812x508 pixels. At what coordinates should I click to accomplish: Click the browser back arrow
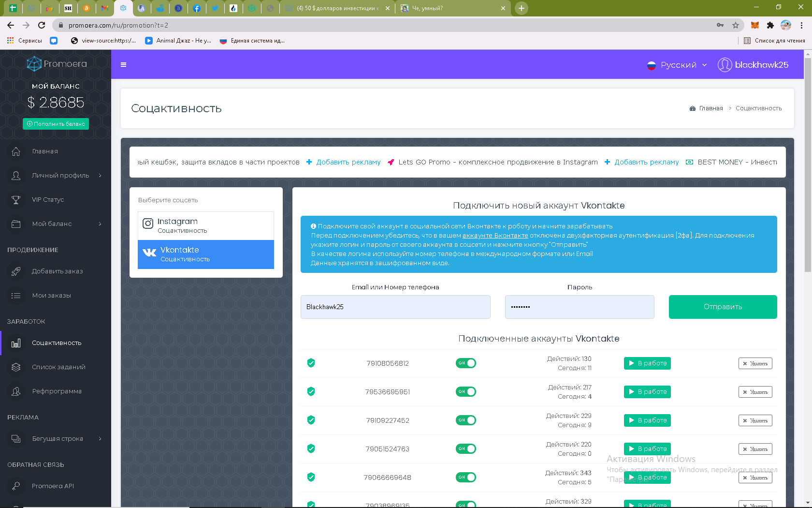pos(11,25)
